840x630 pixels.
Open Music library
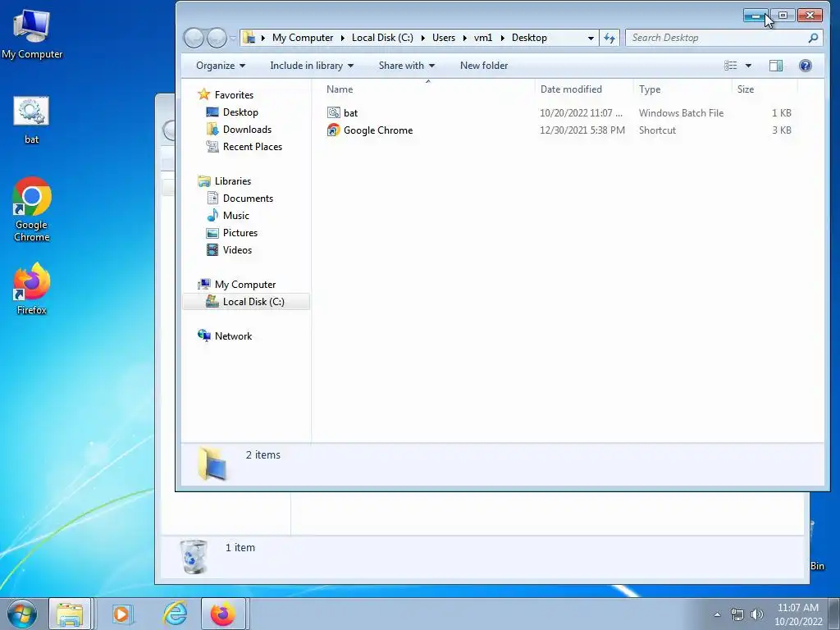tap(235, 216)
